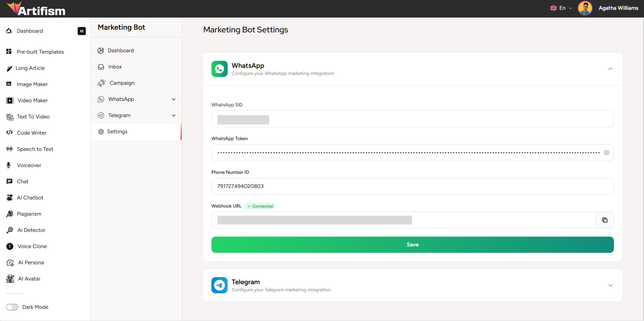
Task: Open the Campaign section
Action: (122, 83)
